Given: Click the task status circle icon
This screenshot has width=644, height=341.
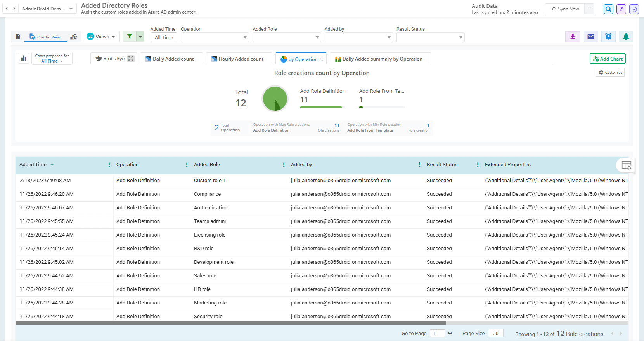Looking at the screenshot, I should click(634, 9).
